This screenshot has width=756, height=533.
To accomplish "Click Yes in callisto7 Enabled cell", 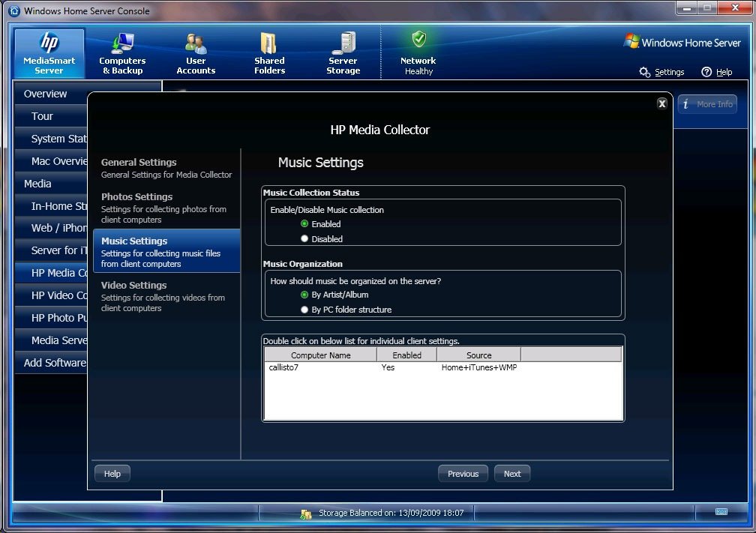I will pos(388,367).
